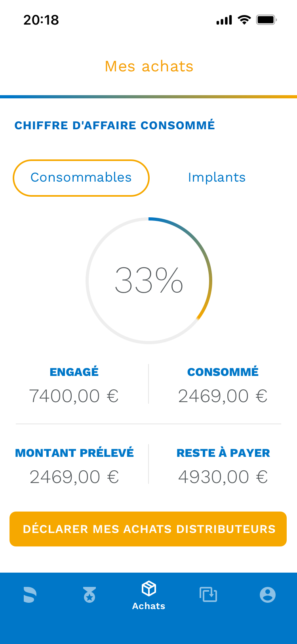Tap the cellular signal bars icon
This screenshot has width=297, height=644.
click(x=224, y=20)
